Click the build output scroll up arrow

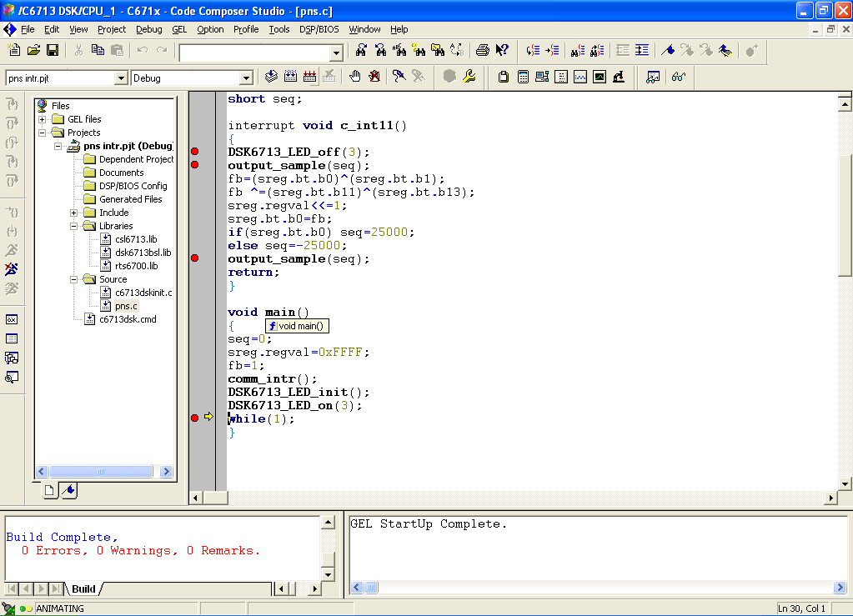(x=328, y=523)
